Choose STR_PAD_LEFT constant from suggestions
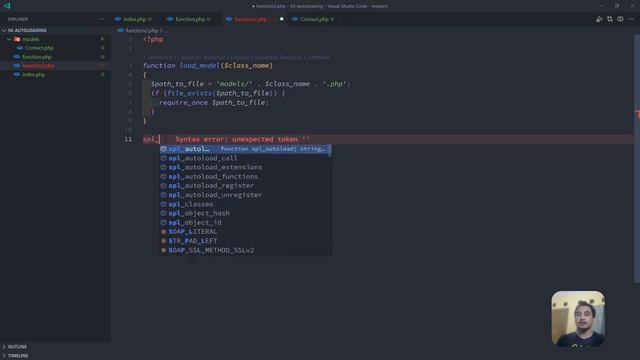Screen dimensions: 640x360 (x=245, y=241)
